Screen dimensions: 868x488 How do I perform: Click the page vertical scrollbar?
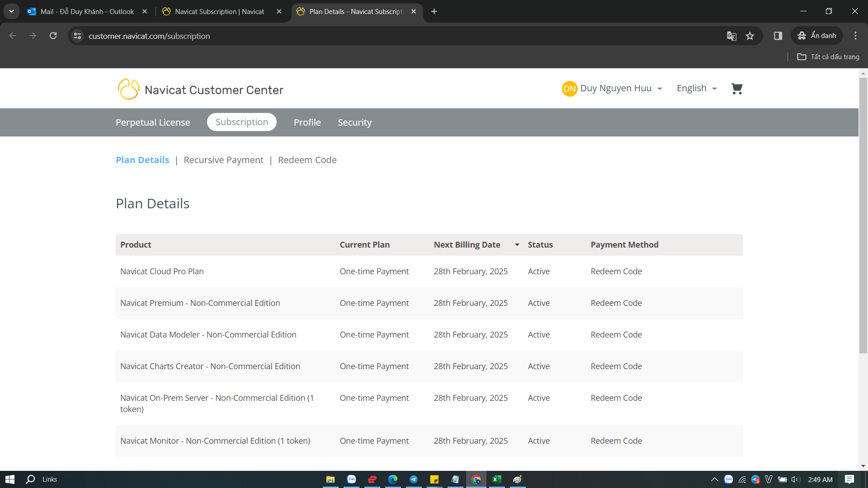tap(863, 216)
